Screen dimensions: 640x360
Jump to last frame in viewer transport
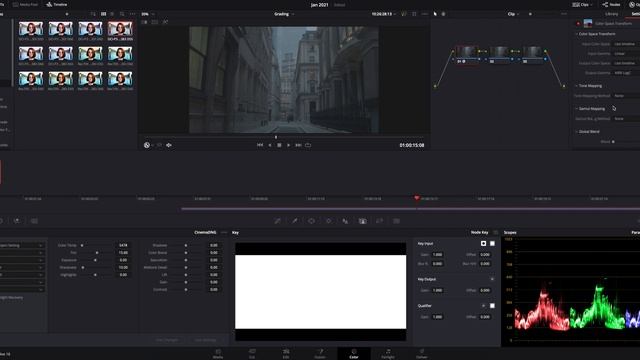(x=298, y=145)
